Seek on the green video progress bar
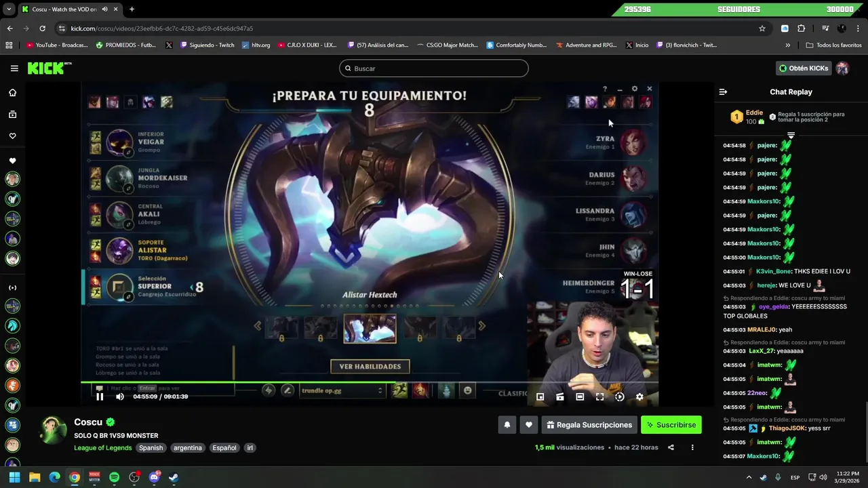The width and height of the screenshot is (868, 488). coord(370,382)
